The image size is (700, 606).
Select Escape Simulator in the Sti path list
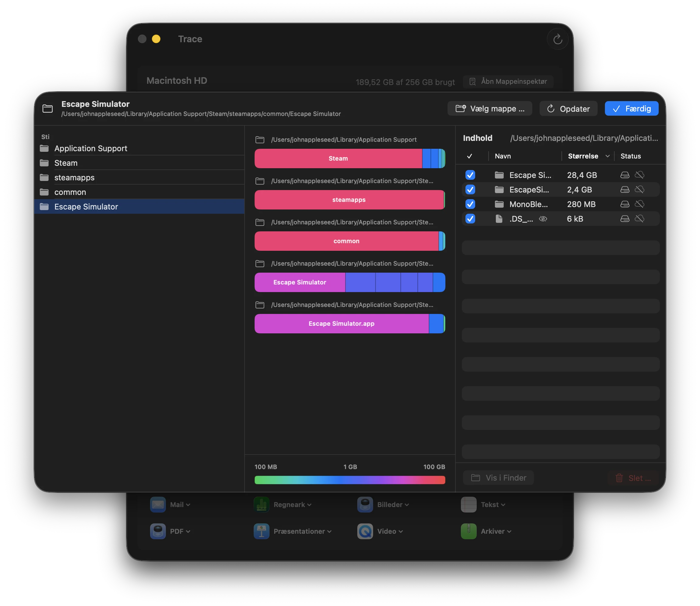tap(139, 207)
